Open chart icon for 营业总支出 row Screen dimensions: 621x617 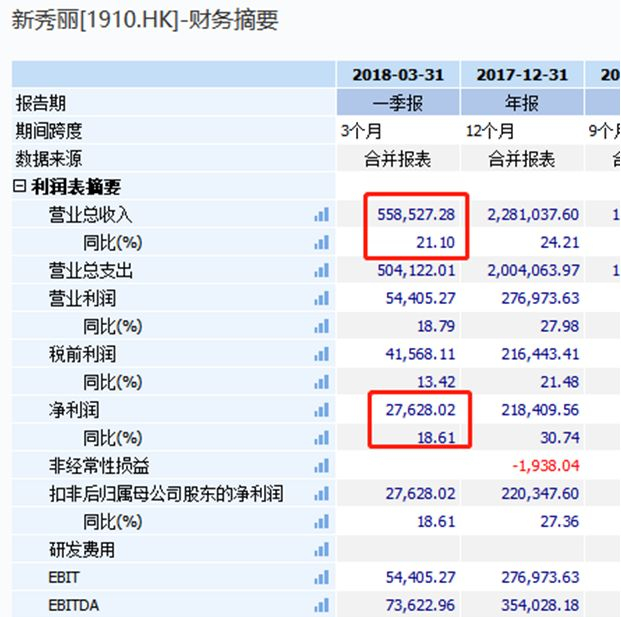(x=322, y=270)
